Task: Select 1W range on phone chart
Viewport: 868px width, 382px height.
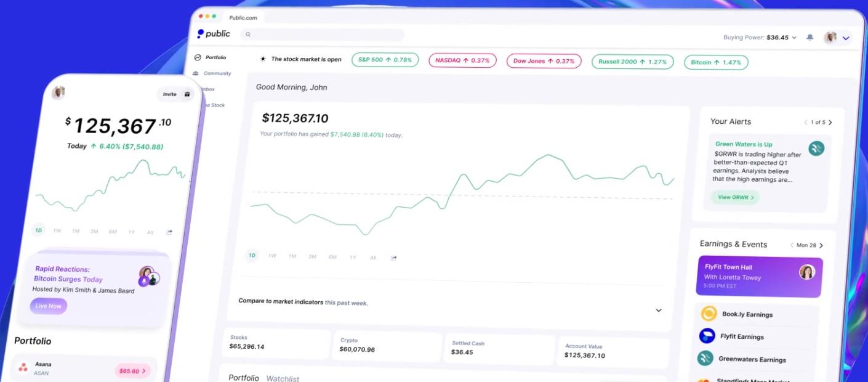Action: (x=57, y=230)
